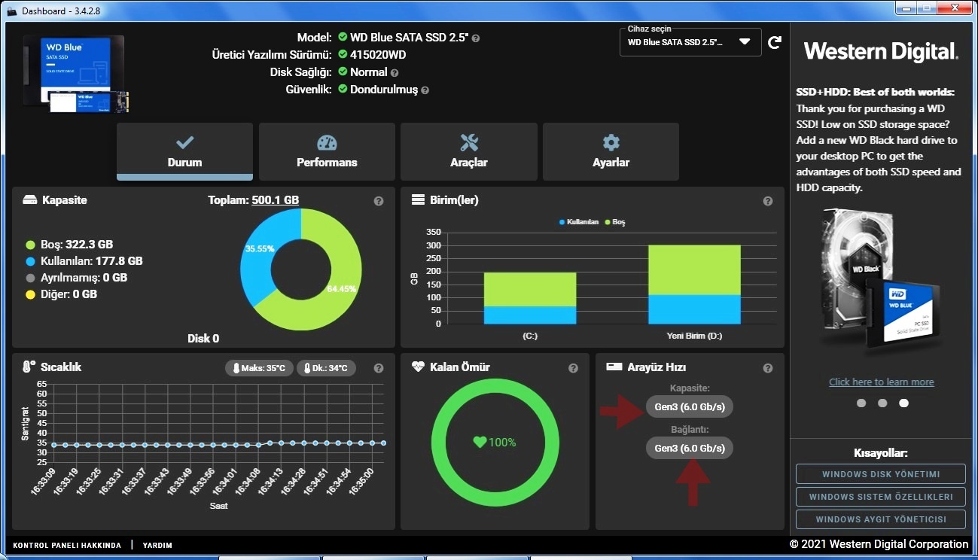The height and width of the screenshot is (560, 978).
Task: Click the Gen3 pill under Kapasite label
Action: coord(690,406)
